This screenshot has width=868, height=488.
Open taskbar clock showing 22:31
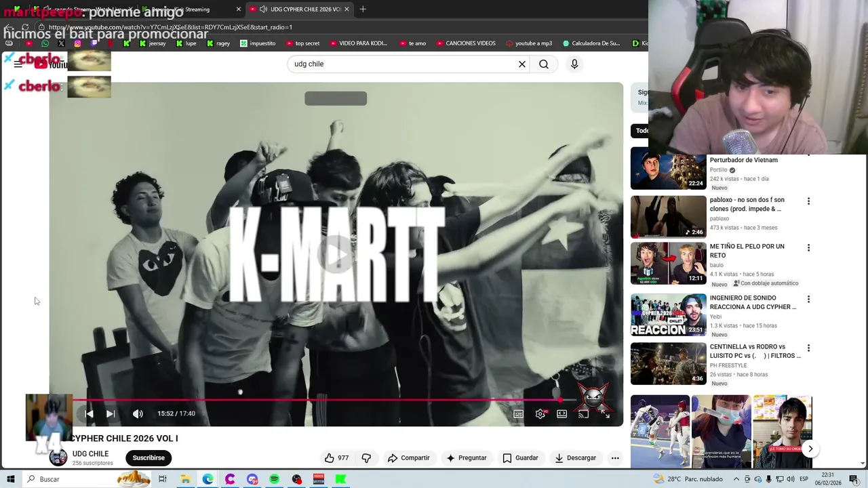(x=828, y=479)
